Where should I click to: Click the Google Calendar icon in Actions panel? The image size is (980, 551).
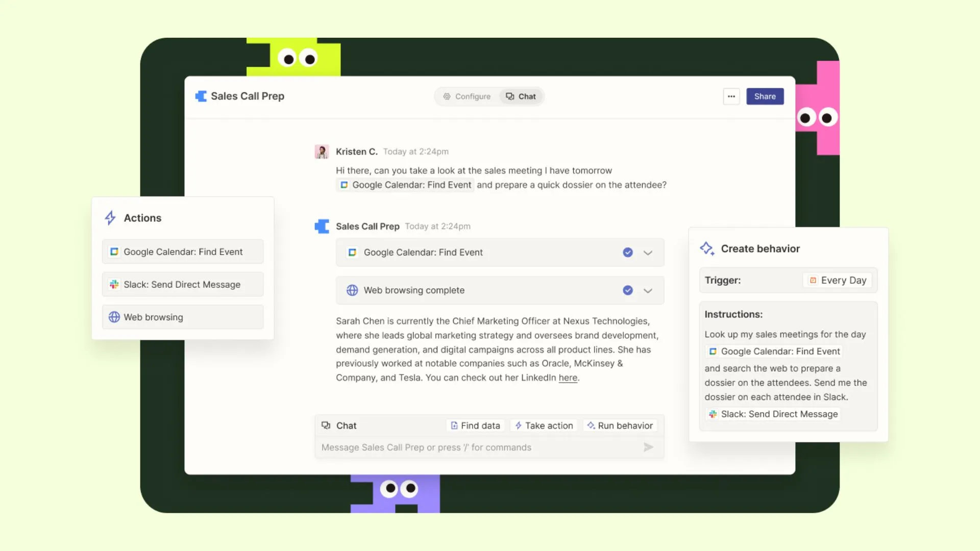114,252
